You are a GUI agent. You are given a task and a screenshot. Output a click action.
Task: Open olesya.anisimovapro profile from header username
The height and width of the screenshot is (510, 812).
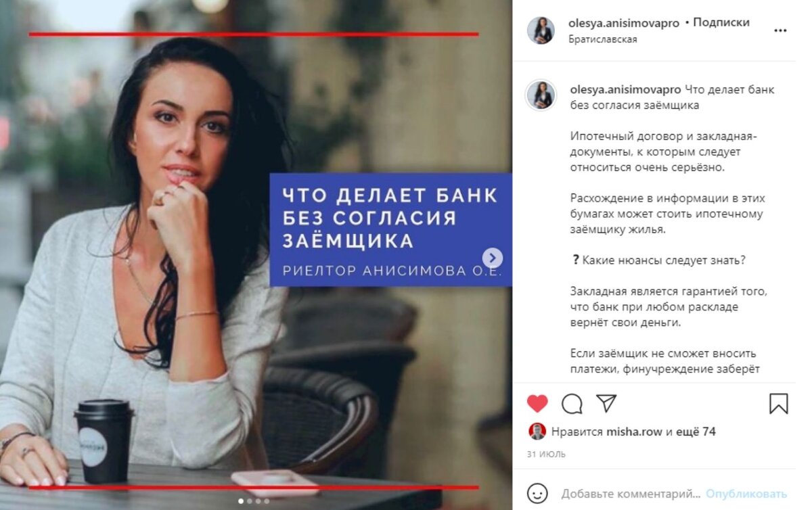[624, 23]
